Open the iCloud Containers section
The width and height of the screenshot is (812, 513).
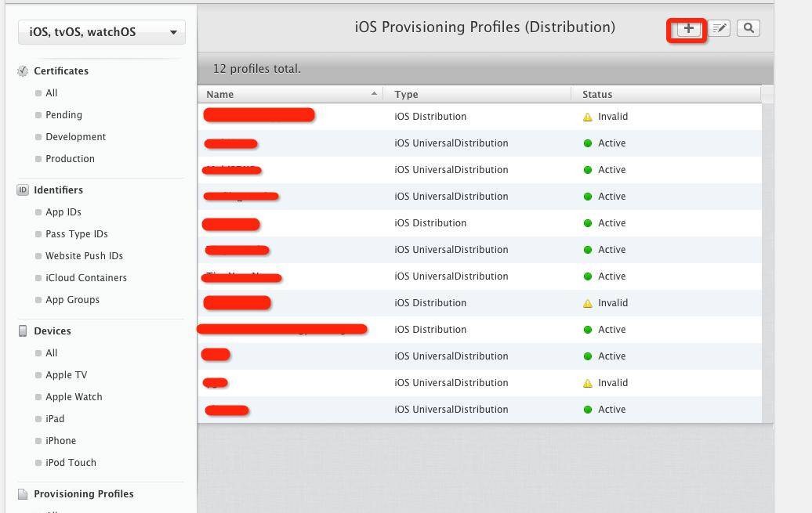(86, 277)
